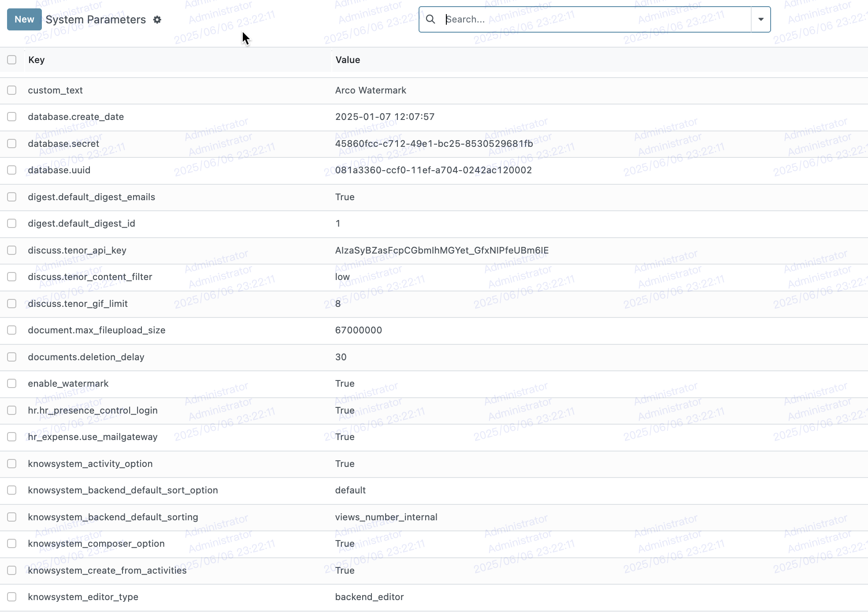
Task: Open the search options dropdown arrow
Action: click(x=760, y=19)
